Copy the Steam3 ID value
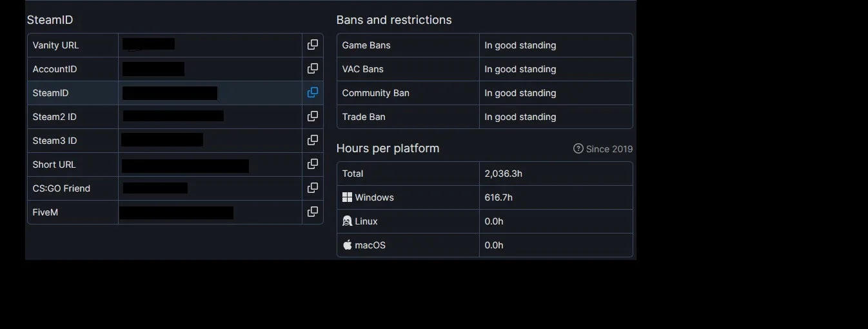The height and width of the screenshot is (329, 868). tap(313, 141)
